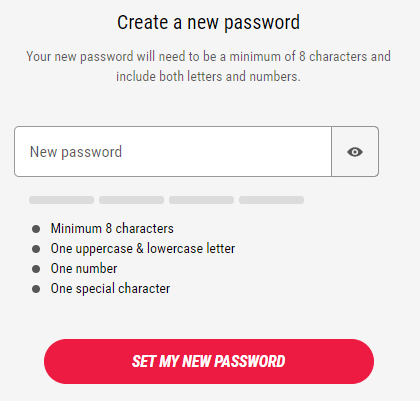Viewport: 420px width, 401px height.
Task: Click the bullet beside uppercase & lowercase letter
Action: click(x=36, y=249)
